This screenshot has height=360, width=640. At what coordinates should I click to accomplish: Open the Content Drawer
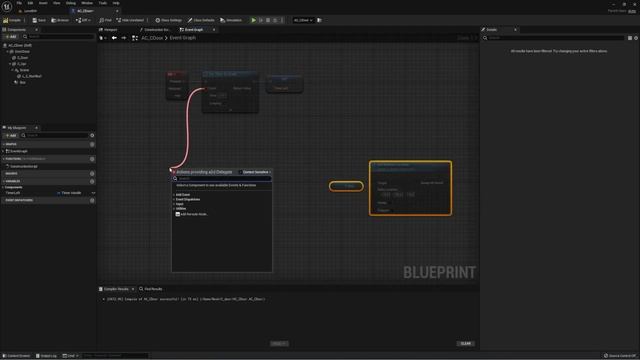(x=17, y=356)
